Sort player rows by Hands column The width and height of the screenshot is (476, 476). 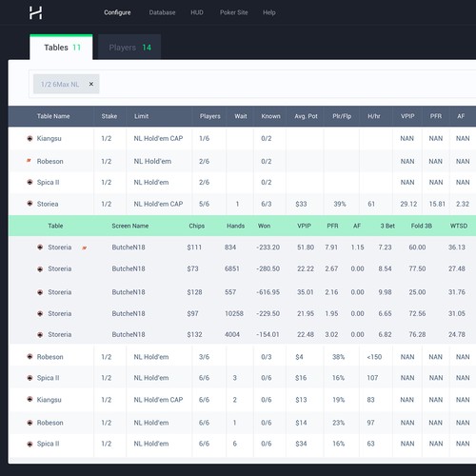pyautogui.click(x=235, y=226)
